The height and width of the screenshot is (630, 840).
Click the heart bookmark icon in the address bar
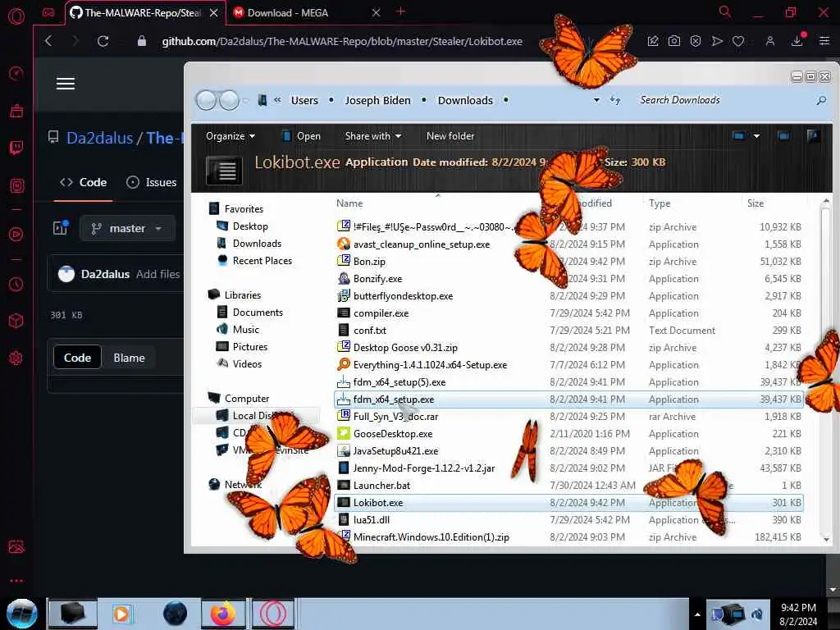click(x=738, y=41)
